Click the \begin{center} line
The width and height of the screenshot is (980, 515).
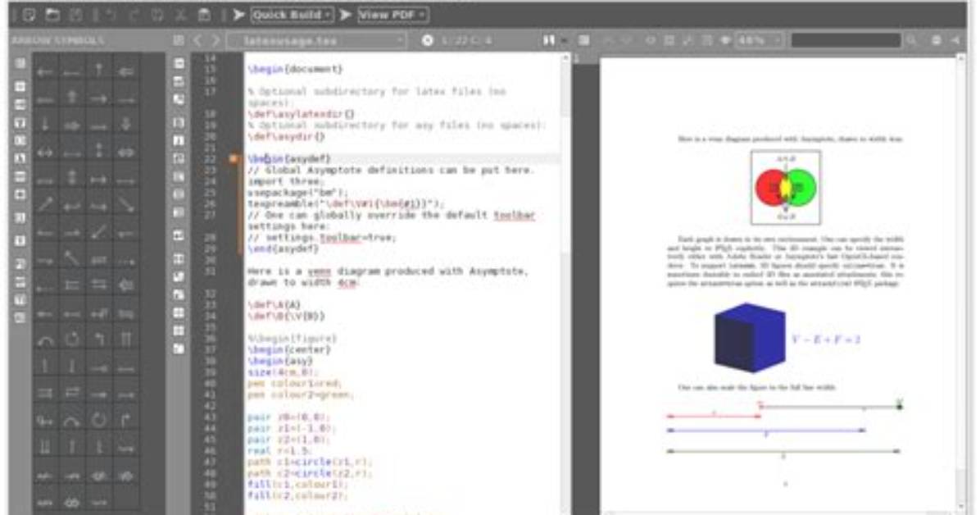click(288, 350)
